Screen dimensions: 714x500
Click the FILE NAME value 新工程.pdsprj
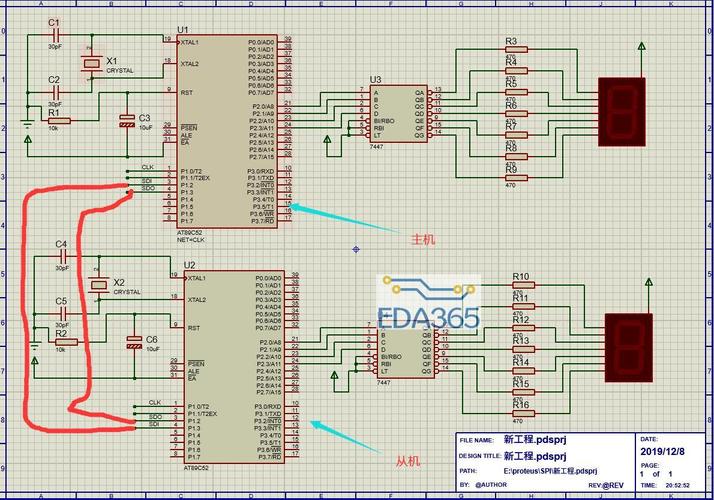(535, 440)
